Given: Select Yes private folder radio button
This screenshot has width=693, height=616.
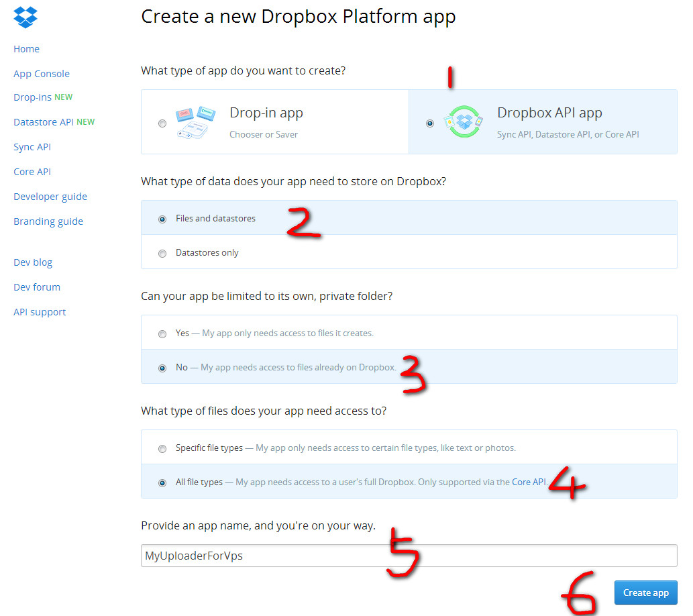Looking at the screenshot, I should click(162, 334).
